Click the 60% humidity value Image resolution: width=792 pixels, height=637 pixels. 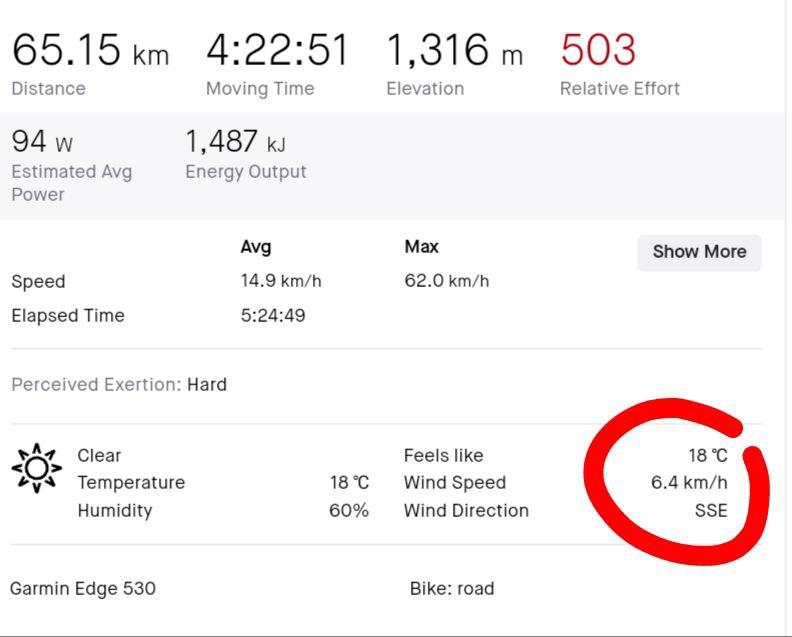coord(350,510)
